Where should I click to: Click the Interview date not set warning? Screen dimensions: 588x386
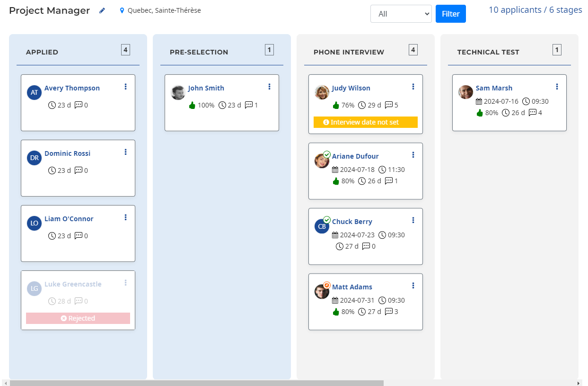(x=366, y=122)
